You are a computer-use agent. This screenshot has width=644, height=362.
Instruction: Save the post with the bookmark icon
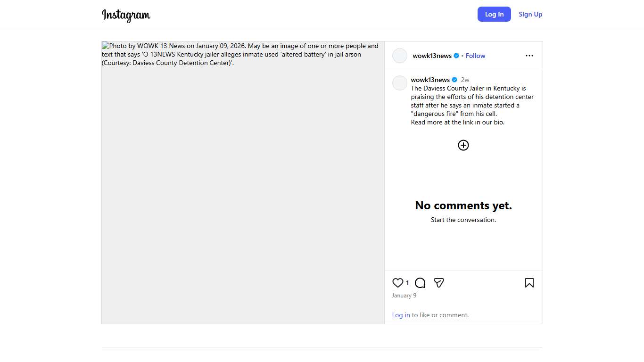point(529,283)
